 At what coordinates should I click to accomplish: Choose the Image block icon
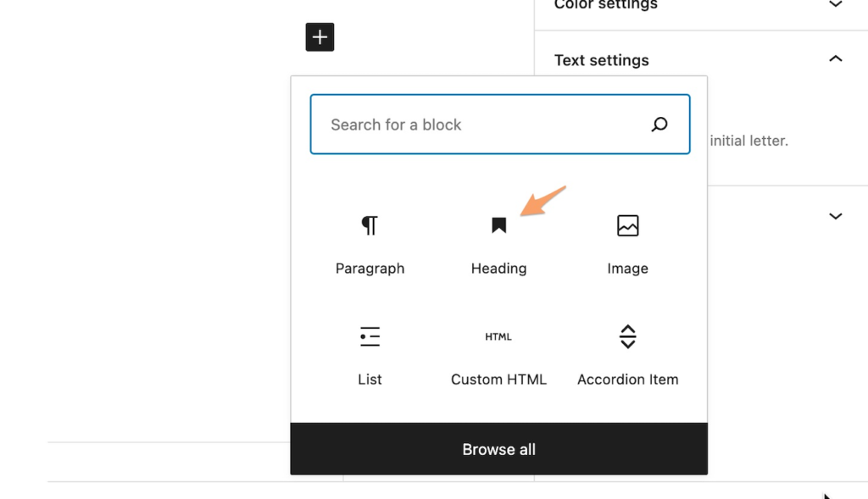pyautogui.click(x=628, y=225)
